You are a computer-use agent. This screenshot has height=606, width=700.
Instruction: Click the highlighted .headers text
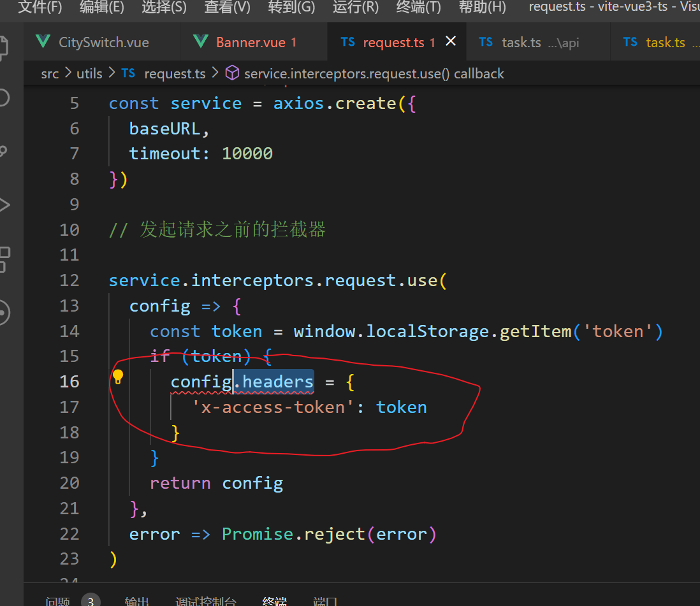(273, 382)
